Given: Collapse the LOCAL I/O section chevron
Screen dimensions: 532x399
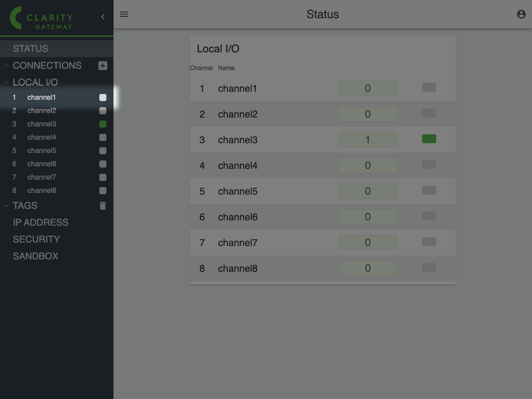Looking at the screenshot, I should (x=6, y=82).
